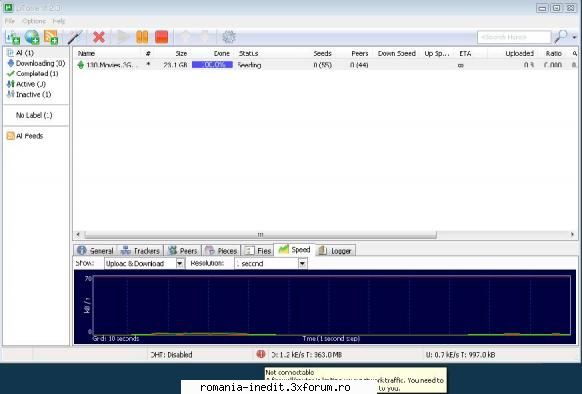Sort by the Done column header
The image size is (582, 394).
[222, 53]
